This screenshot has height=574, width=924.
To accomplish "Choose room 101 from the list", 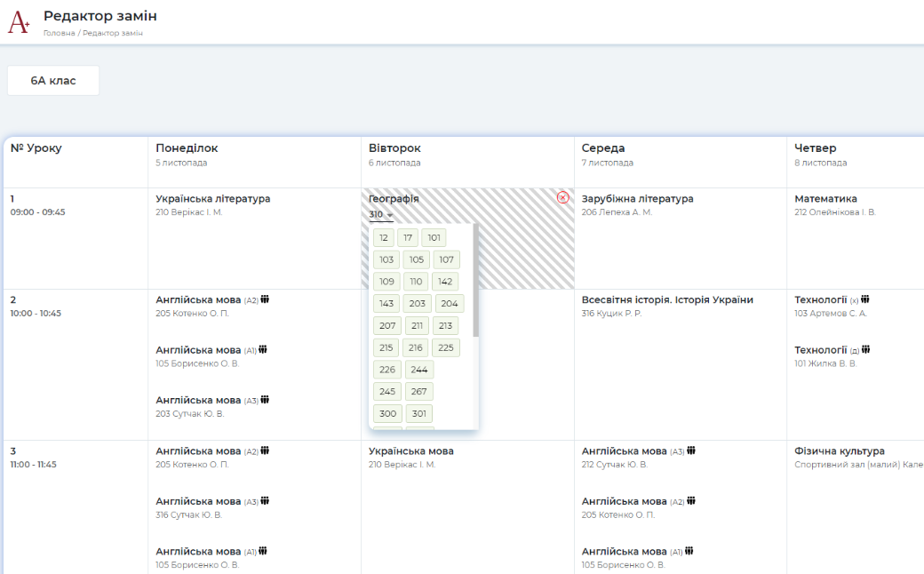I will pos(434,237).
